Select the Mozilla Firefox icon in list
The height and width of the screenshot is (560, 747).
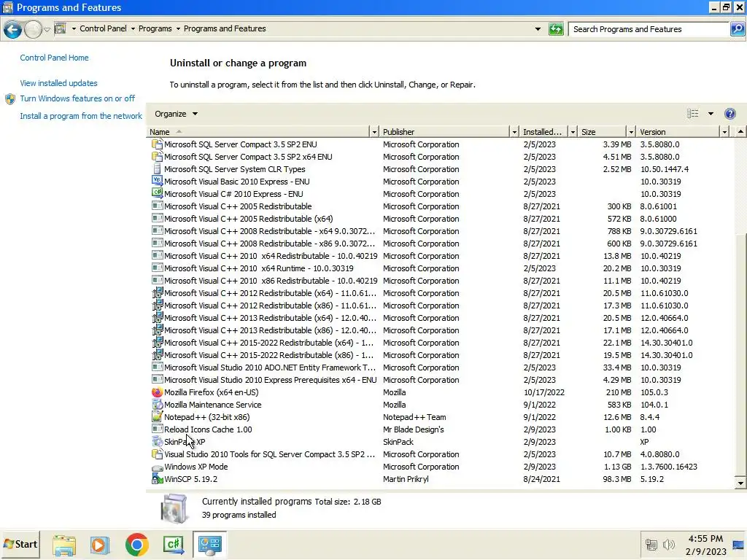coord(157,392)
